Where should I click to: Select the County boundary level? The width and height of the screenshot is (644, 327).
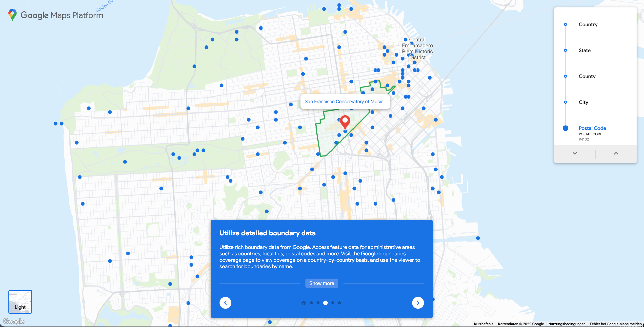point(587,76)
